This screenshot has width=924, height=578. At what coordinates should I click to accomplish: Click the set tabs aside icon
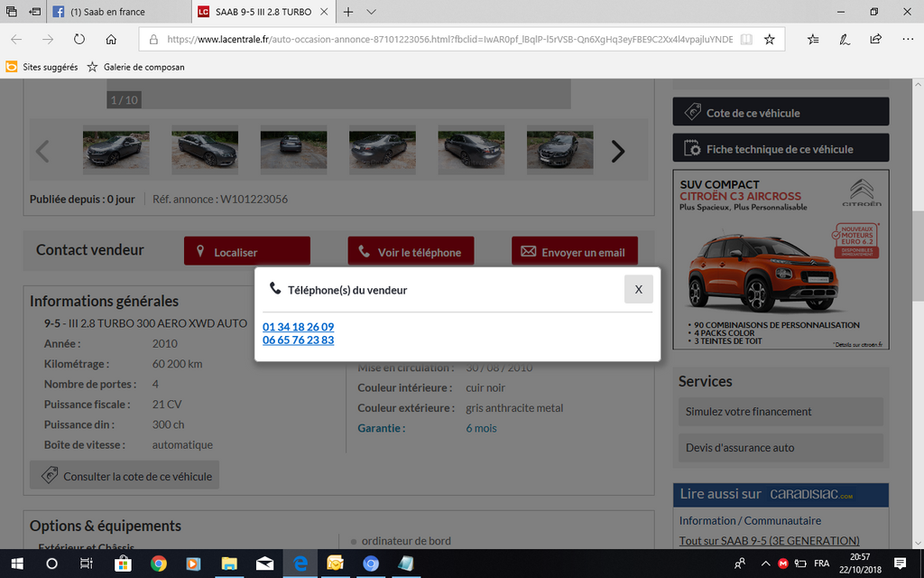click(35, 12)
